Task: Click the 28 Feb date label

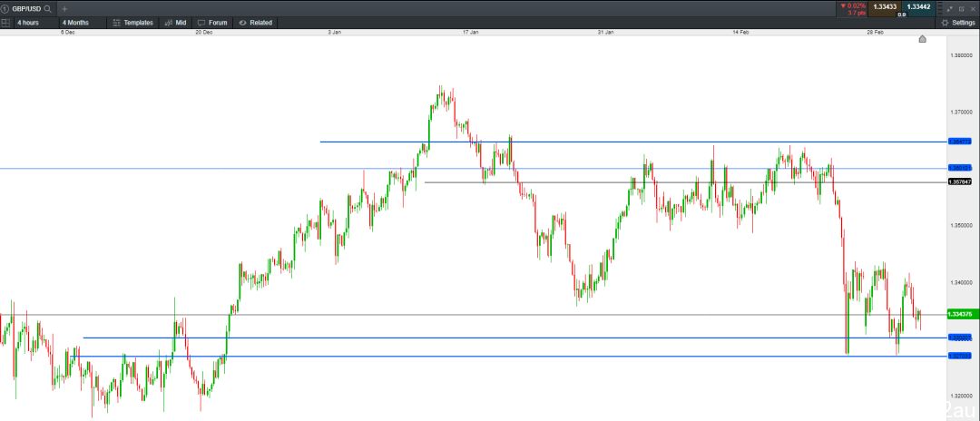Action: [x=875, y=32]
